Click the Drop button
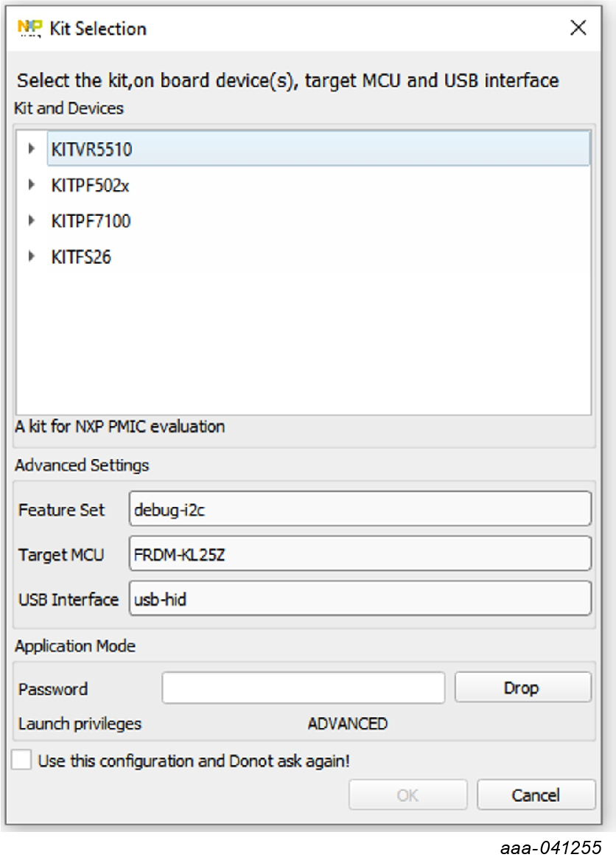Image resolution: width=616 pixels, height=860 pixels. point(523,688)
